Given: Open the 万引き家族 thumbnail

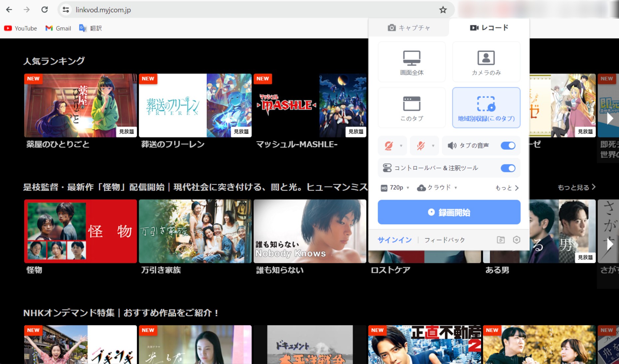Looking at the screenshot, I should (x=195, y=231).
